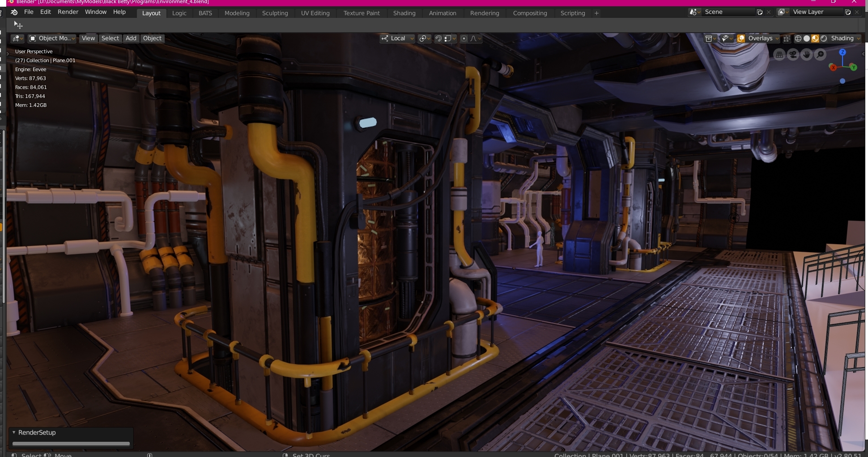Collapse the RenderSetup panel
Screen dimensions: 868x457
pyautogui.click(x=14, y=432)
